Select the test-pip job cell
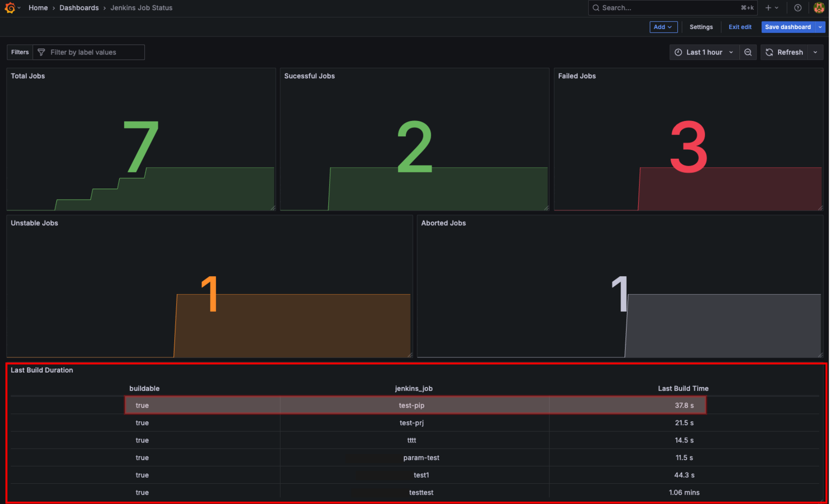 click(414, 405)
